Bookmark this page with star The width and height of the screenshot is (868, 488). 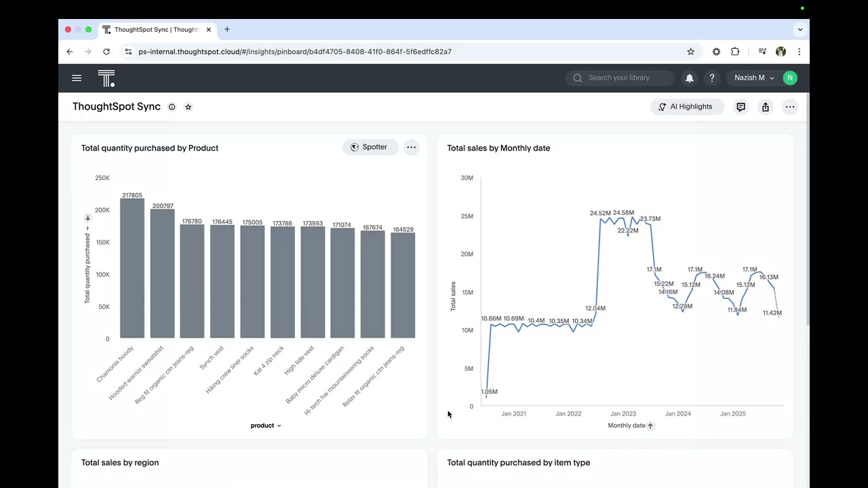tap(691, 52)
